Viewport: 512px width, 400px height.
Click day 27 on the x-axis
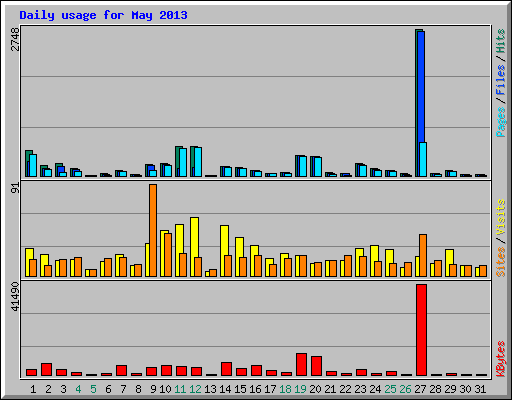[x=420, y=389]
